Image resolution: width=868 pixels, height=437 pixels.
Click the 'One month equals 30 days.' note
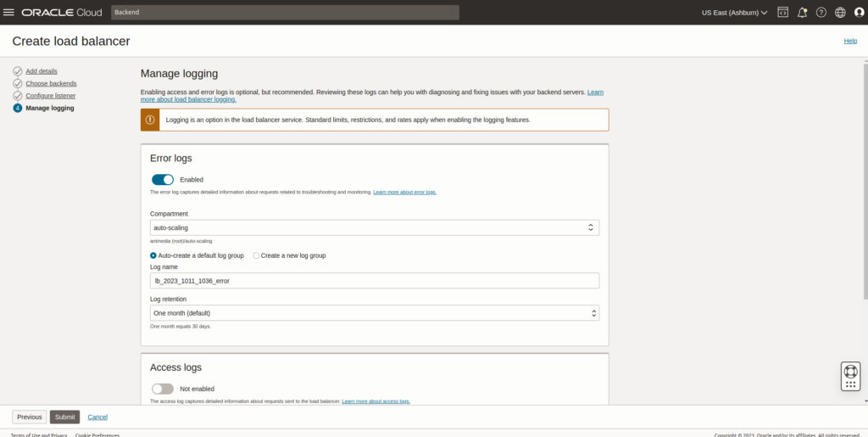point(181,326)
